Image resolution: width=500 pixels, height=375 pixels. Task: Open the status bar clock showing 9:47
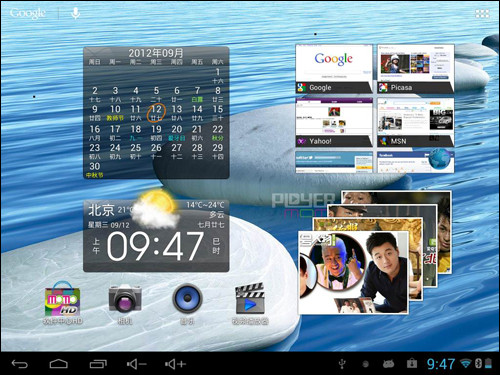click(x=441, y=364)
